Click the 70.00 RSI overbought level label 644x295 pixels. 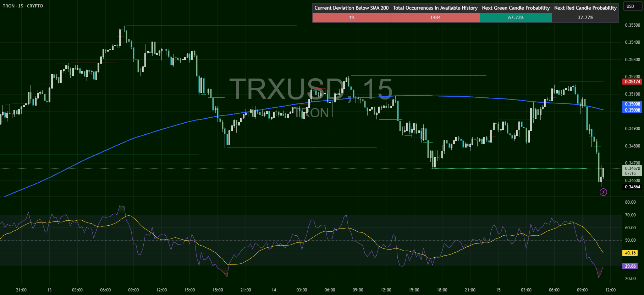point(630,215)
